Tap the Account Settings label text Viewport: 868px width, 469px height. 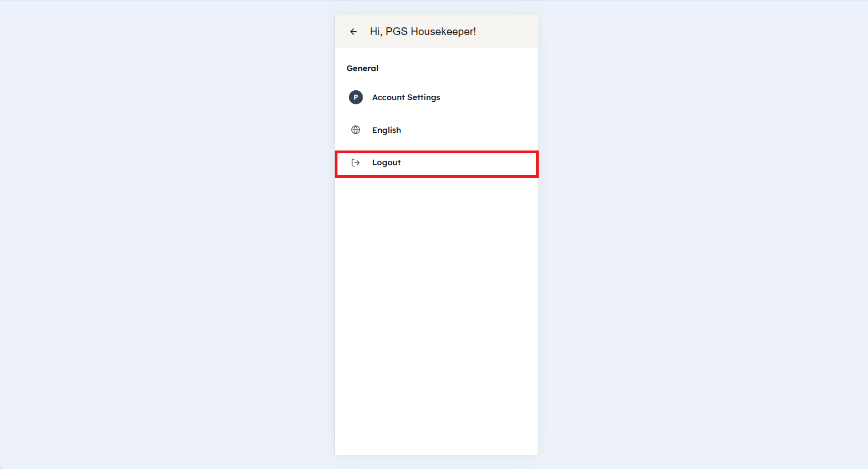[406, 97]
